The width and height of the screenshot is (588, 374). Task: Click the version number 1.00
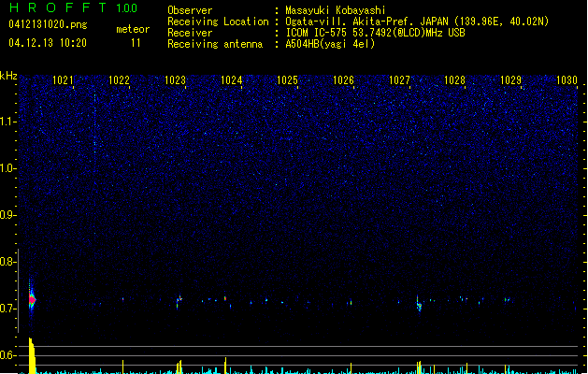click(127, 8)
